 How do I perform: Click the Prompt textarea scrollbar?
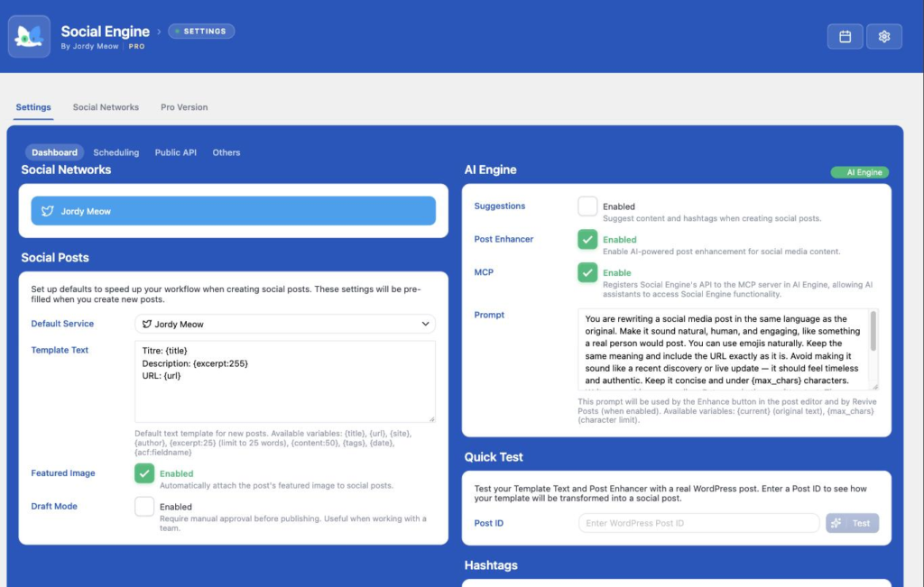point(873,332)
